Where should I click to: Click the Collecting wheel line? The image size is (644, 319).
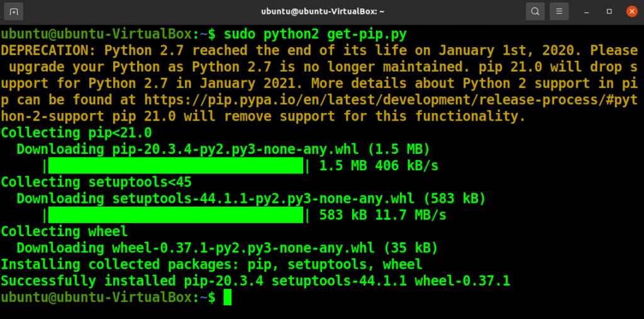click(x=65, y=232)
